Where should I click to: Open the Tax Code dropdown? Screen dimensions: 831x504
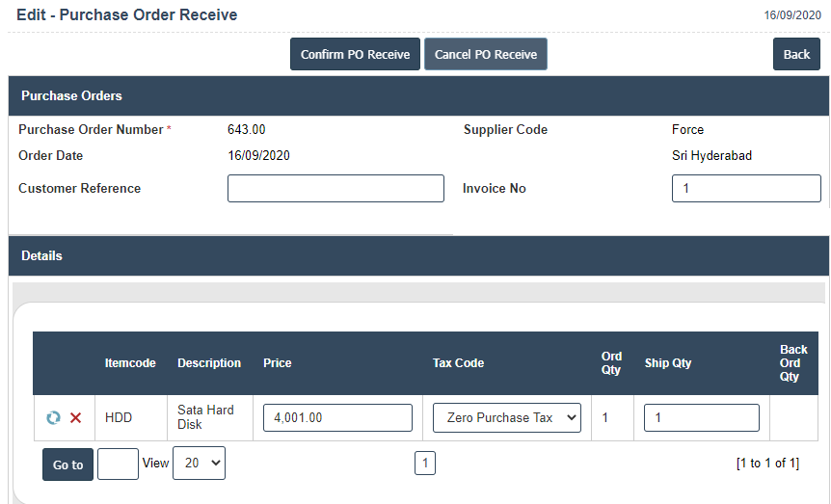pyautogui.click(x=507, y=418)
